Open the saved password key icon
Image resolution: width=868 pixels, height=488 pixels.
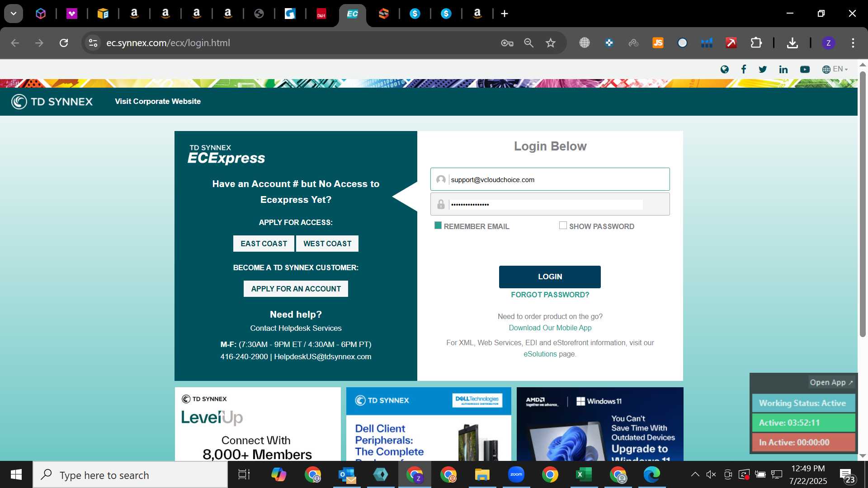coord(507,43)
